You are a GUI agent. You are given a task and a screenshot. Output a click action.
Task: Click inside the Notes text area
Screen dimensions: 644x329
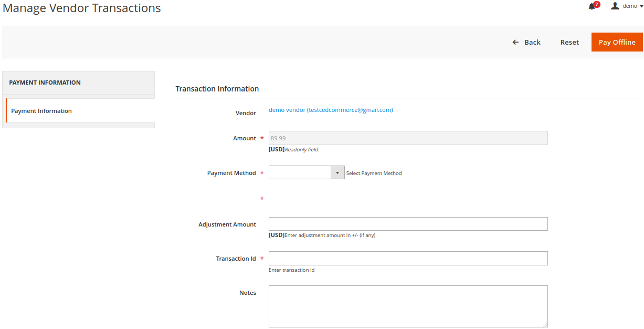408,306
